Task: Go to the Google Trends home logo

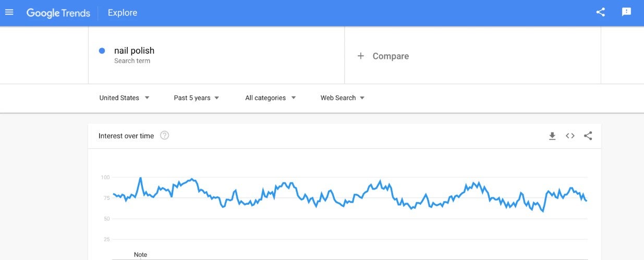Action: 58,13
